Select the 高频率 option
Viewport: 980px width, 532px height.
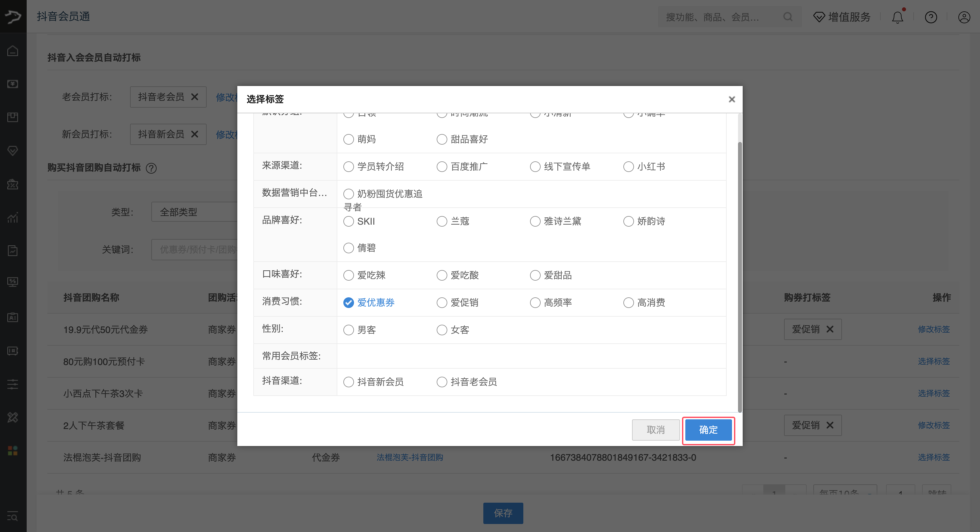551,303
